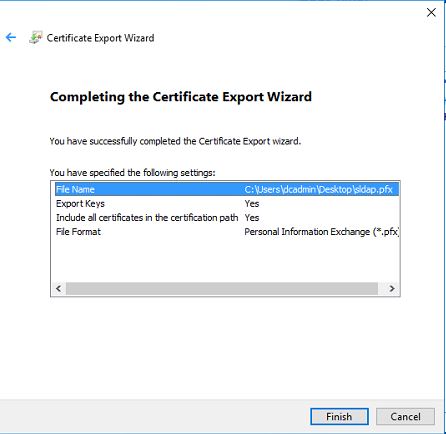The image size is (446, 434).
Task: Click the Yes value for Export Keys
Action: pyautogui.click(x=252, y=204)
